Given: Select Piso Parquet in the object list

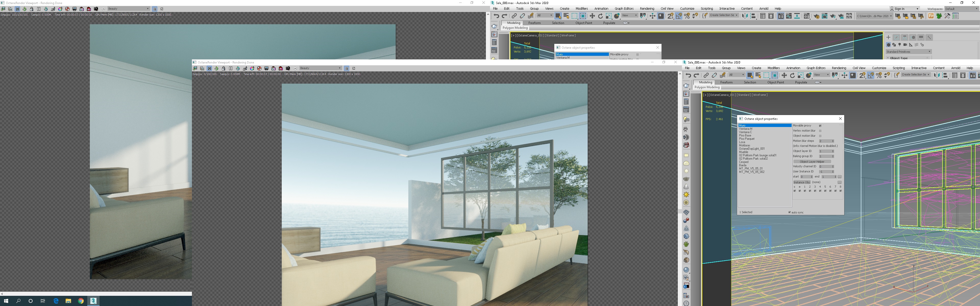Looking at the screenshot, I should click(x=747, y=139).
